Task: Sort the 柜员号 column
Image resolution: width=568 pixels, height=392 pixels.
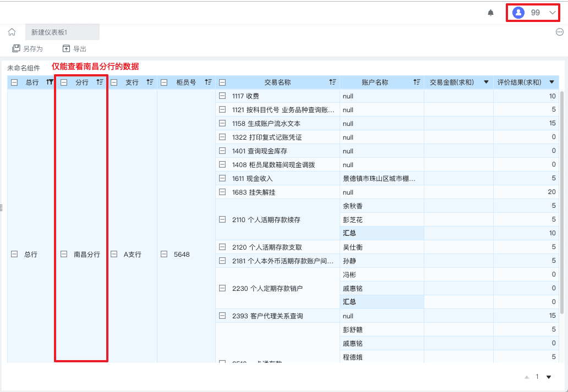Action: tap(208, 82)
